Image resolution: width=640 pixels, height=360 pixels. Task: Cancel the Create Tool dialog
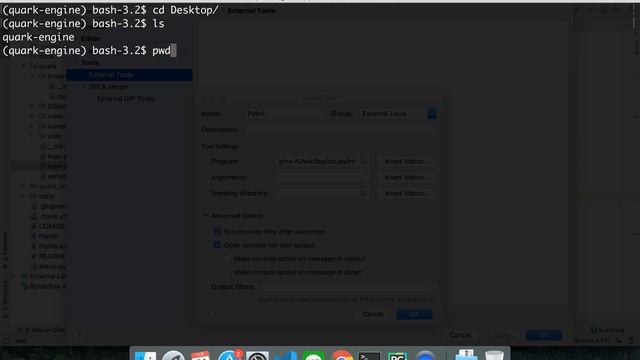point(373,315)
